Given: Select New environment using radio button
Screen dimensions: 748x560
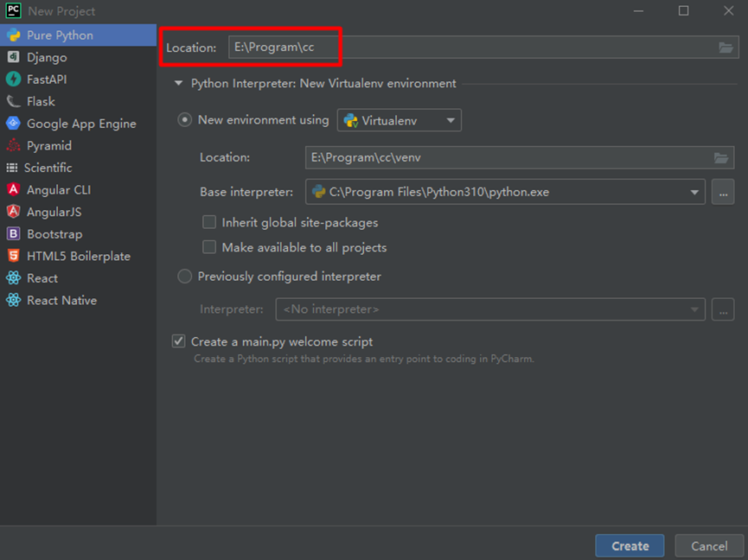Looking at the screenshot, I should pos(184,119).
